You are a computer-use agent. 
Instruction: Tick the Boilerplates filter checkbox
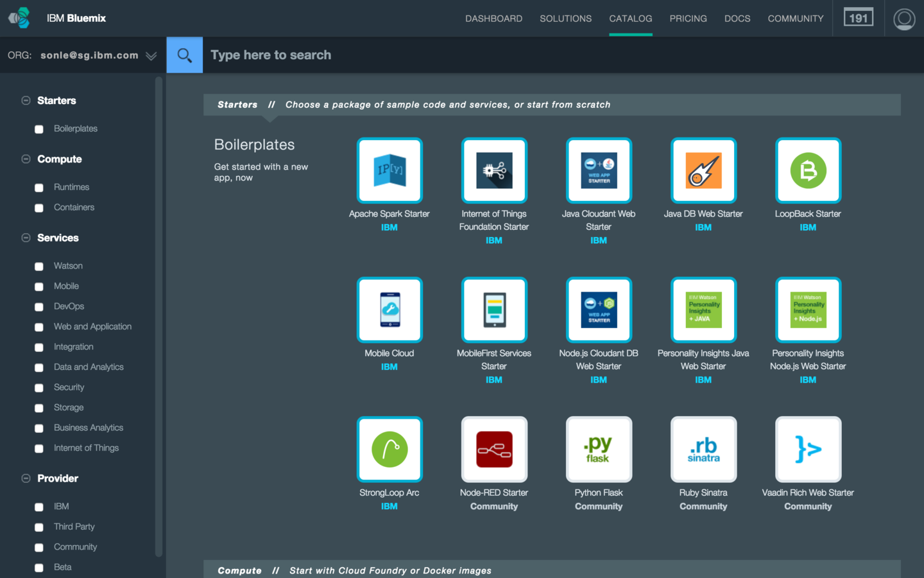39,129
